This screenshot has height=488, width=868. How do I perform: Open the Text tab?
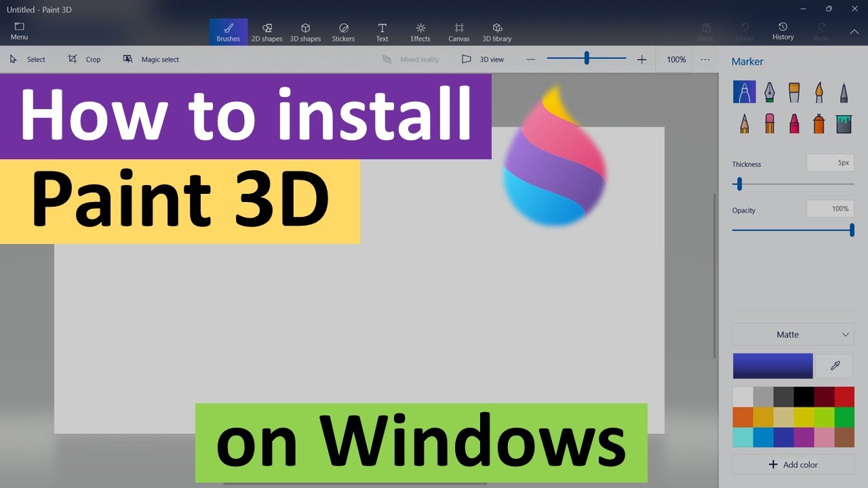click(382, 32)
